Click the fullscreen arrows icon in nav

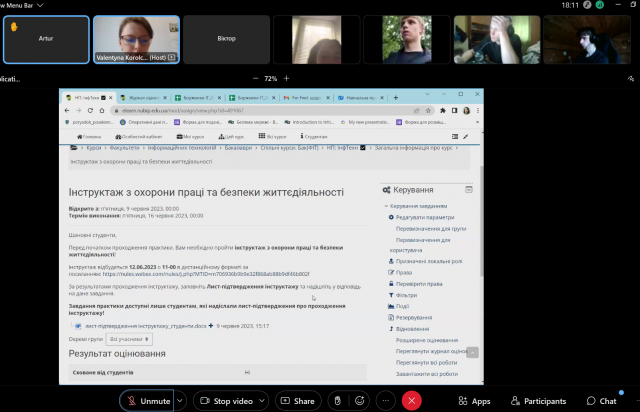click(x=466, y=136)
